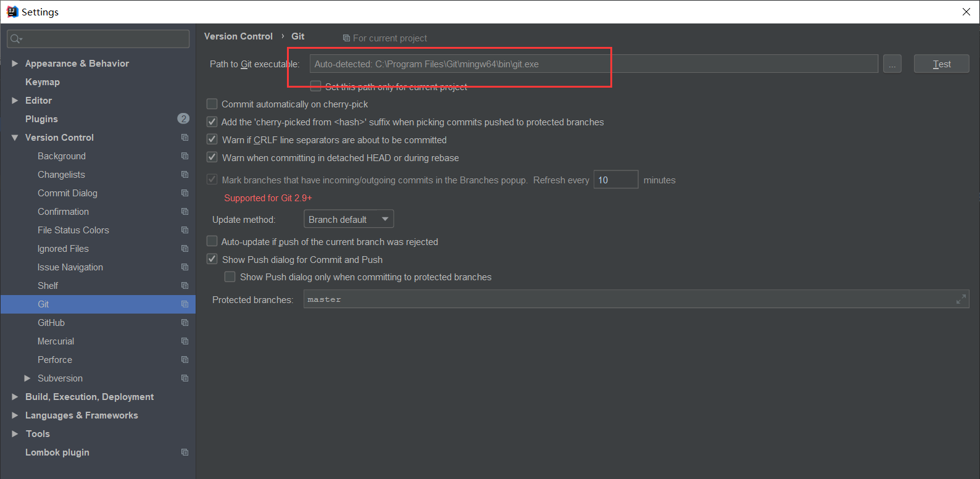The width and height of the screenshot is (980, 479).
Task: Click project-level icon beside Shelf
Action: point(185,286)
